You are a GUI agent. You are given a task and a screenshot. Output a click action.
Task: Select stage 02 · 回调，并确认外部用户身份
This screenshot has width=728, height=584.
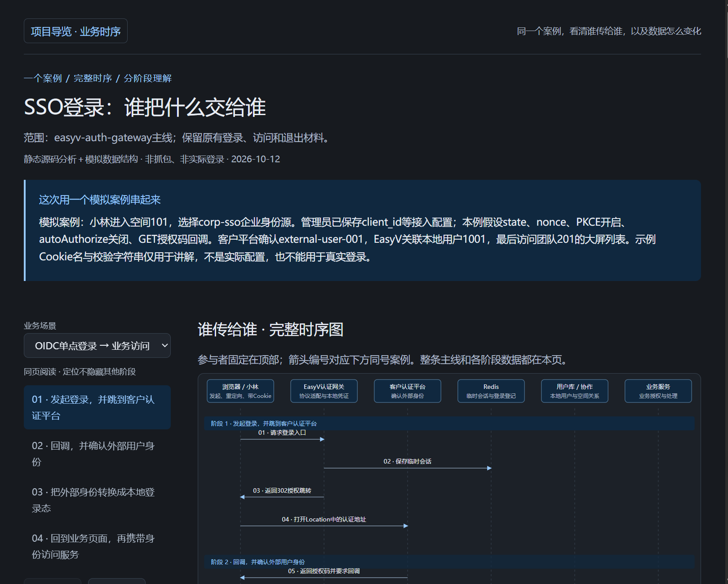coord(97,454)
